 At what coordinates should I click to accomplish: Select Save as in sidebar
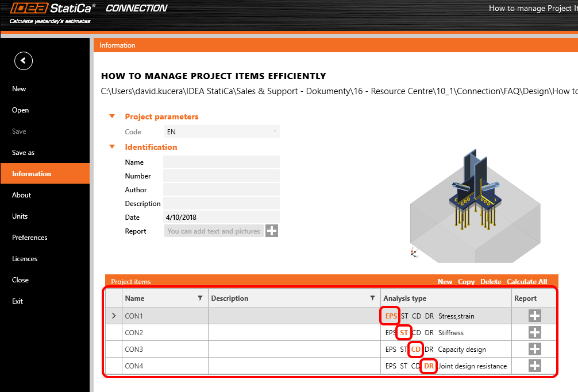click(23, 153)
